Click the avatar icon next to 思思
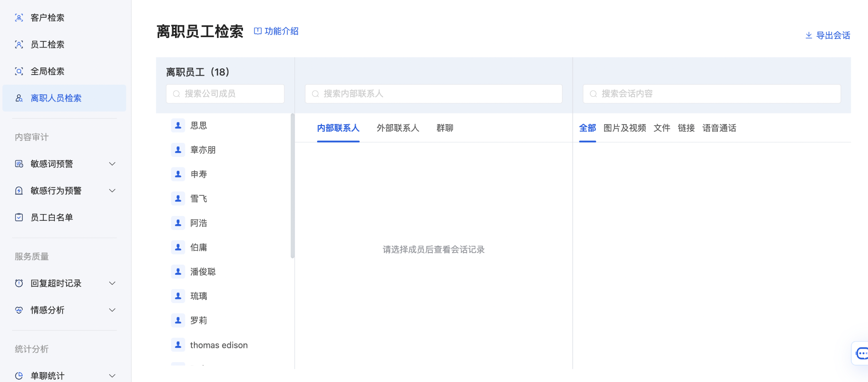Viewport: 868px width, 382px height. click(x=178, y=126)
